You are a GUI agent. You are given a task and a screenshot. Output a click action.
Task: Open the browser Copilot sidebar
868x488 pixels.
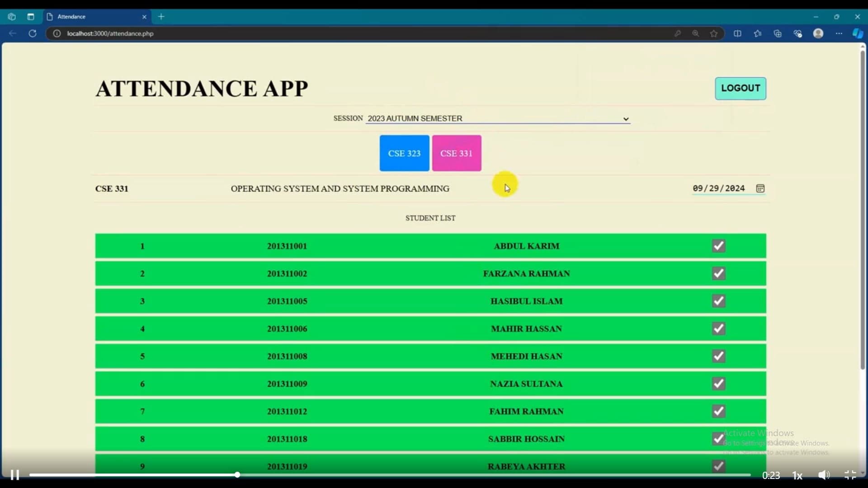coord(857,33)
